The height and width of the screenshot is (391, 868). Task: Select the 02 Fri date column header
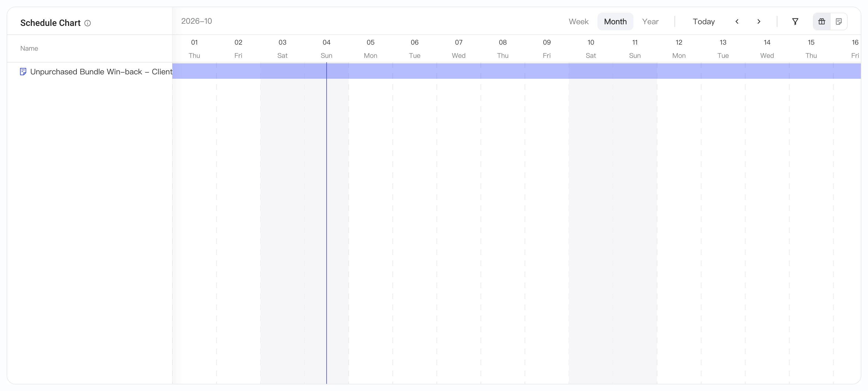238,49
